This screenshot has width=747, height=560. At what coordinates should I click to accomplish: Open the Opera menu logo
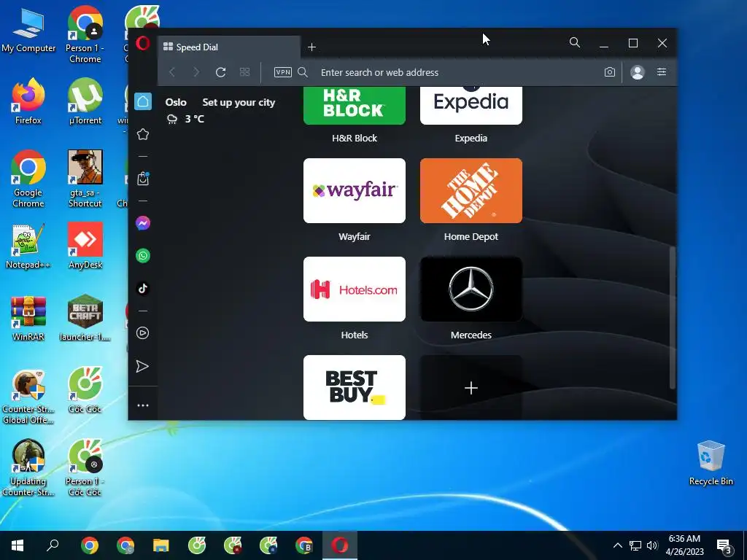142,43
